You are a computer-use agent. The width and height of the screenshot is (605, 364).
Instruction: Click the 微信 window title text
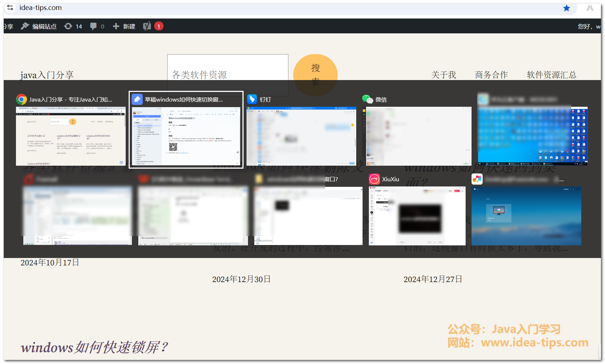[381, 99]
